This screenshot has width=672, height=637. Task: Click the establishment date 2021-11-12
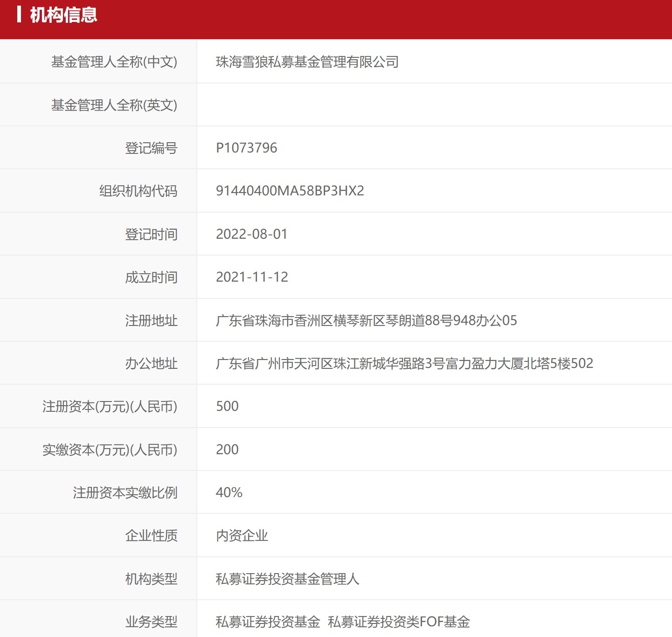click(x=252, y=277)
